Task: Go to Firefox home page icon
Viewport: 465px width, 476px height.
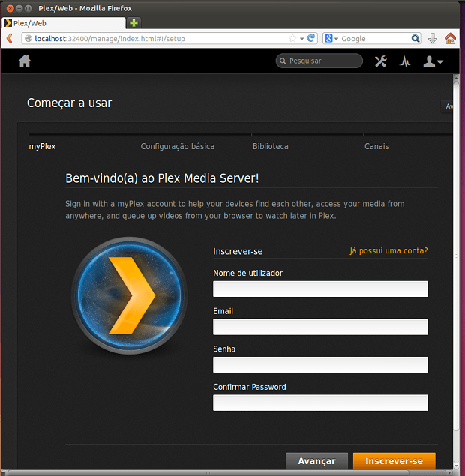Action: coord(450,38)
